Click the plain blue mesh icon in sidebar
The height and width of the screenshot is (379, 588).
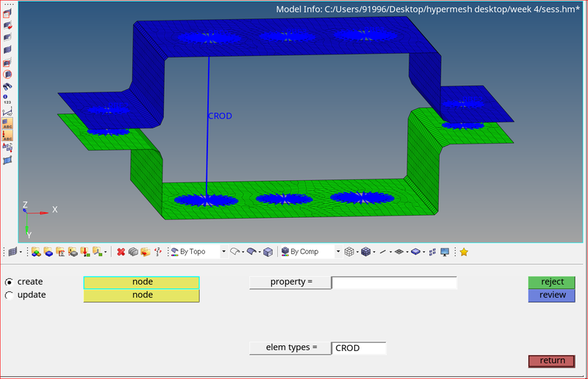pos(7,49)
